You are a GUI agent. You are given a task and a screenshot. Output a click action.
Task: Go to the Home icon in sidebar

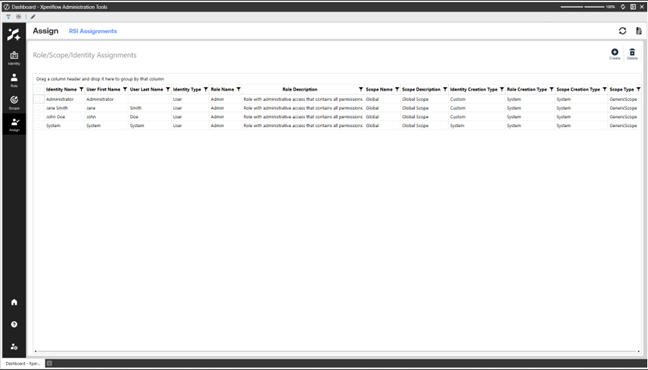(14, 302)
